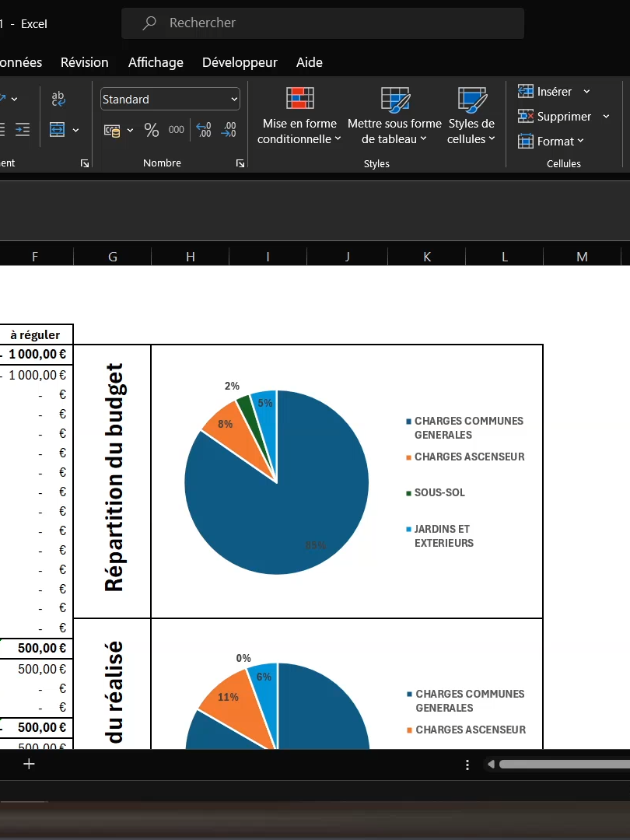Click increase indent icon

click(23, 130)
